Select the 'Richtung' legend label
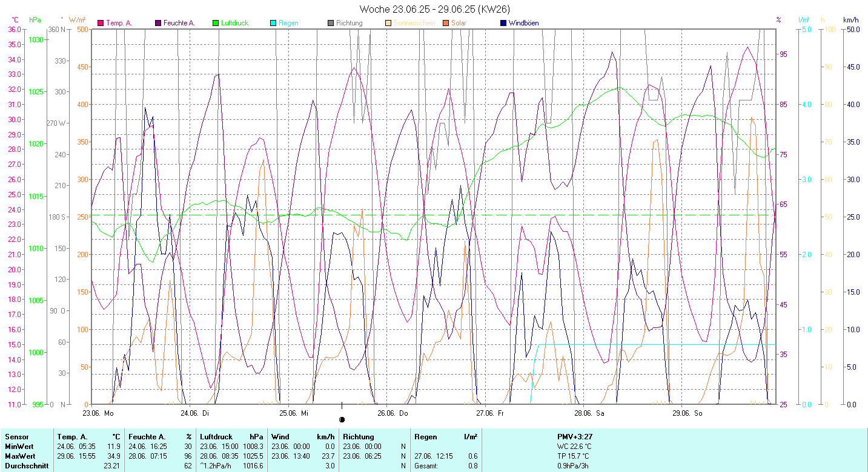The height and width of the screenshot is (472, 868). tap(350, 23)
